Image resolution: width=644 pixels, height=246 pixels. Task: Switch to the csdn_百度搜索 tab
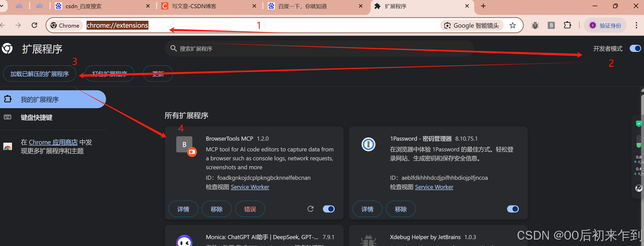[x=102, y=6]
